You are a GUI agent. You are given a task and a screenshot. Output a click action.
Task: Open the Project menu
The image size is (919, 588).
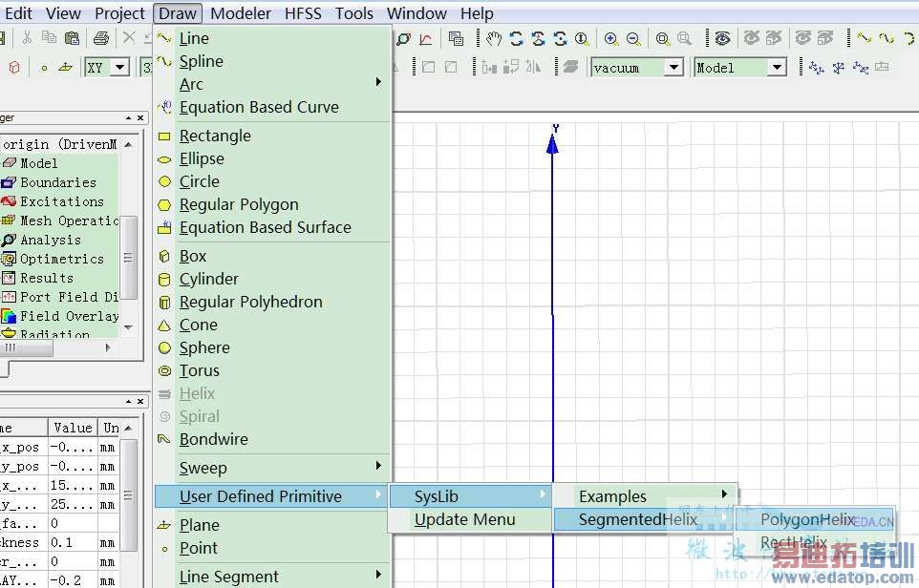coord(119,12)
